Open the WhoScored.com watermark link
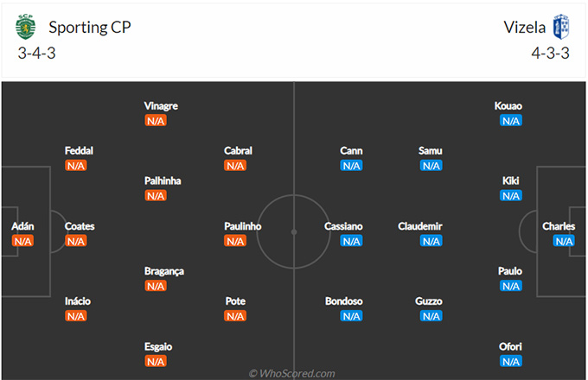 click(291, 373)
